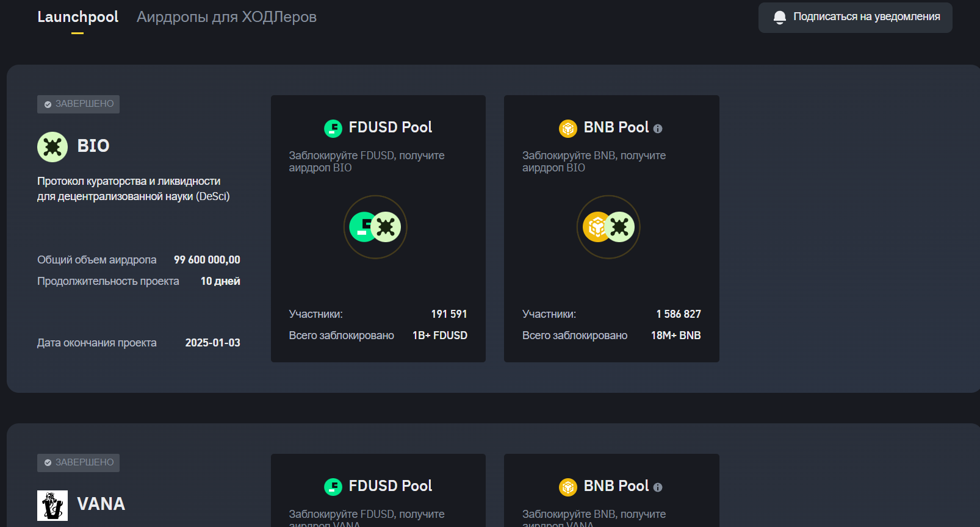The image size is (980, 527).
Task: Click the VANA project name
Action: (101, 504)
